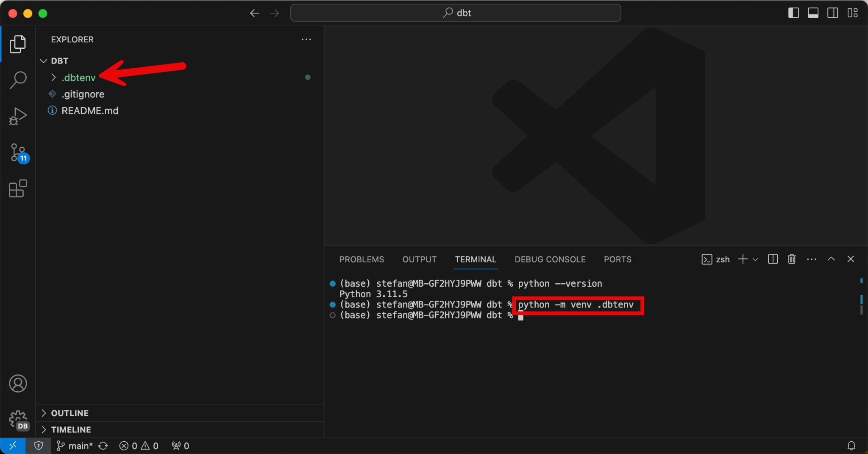
Task: Open the Accounts menu icon
Action: (x=18, y=384)
